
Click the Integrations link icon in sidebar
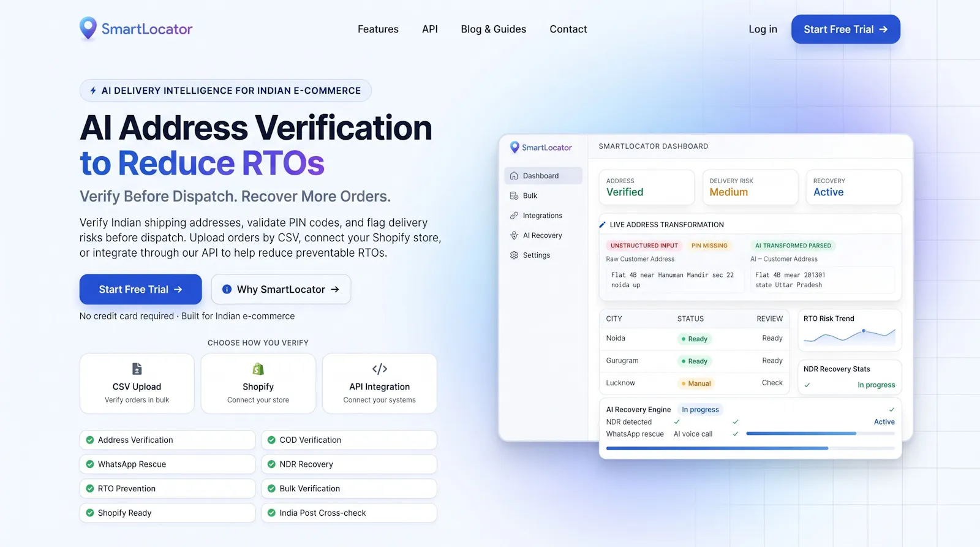click(x=514, y=216)
